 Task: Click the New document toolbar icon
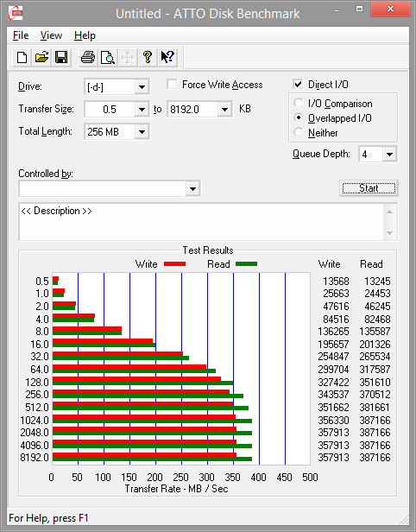[x=22, y=57]
